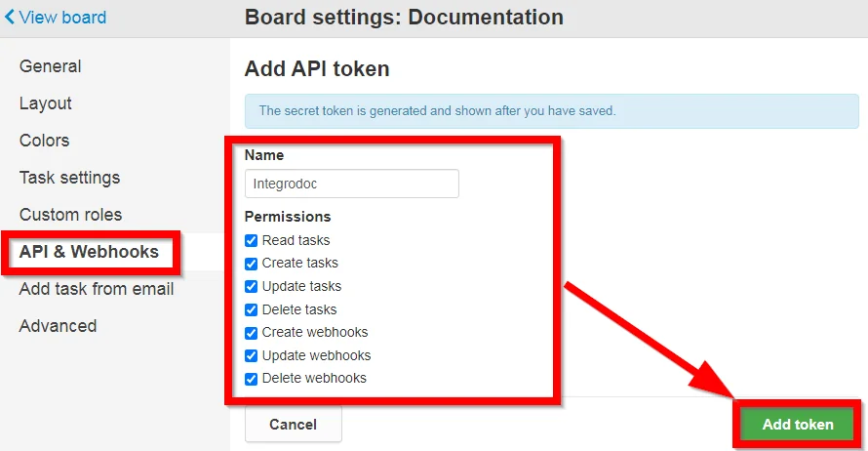Uncheck the Update webhooks permission
This screenshot has height=451, width=868.
pyautogui.click(x=251, y=355)
